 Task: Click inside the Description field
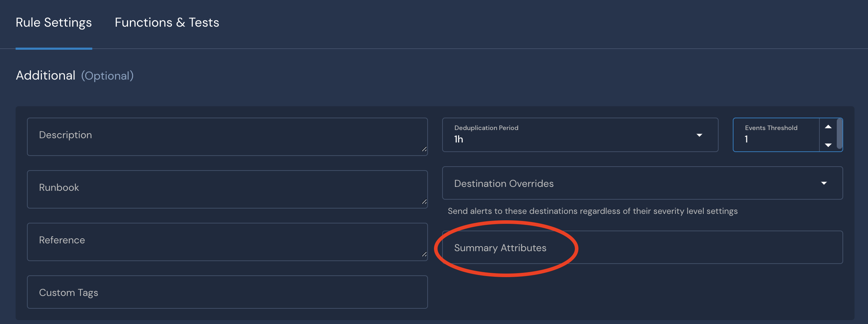coord(227,136)
